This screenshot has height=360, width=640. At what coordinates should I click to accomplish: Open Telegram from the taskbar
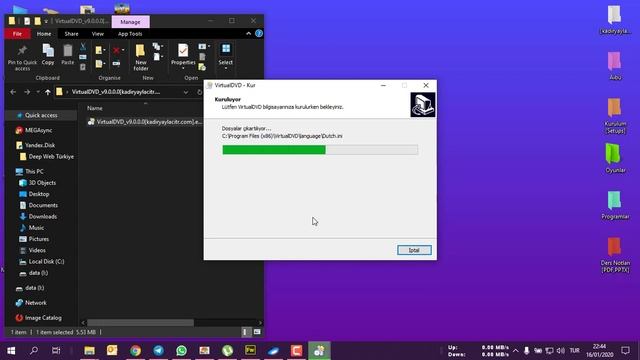point(158,351)
